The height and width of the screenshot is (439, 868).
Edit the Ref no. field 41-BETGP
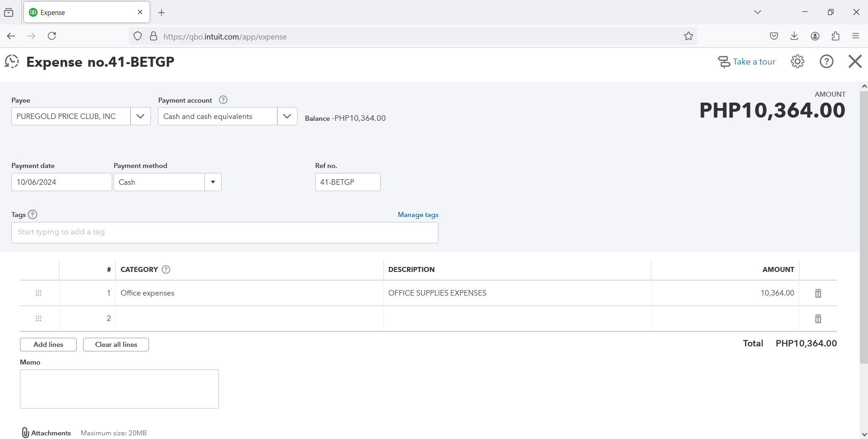(x=348, y=182)
